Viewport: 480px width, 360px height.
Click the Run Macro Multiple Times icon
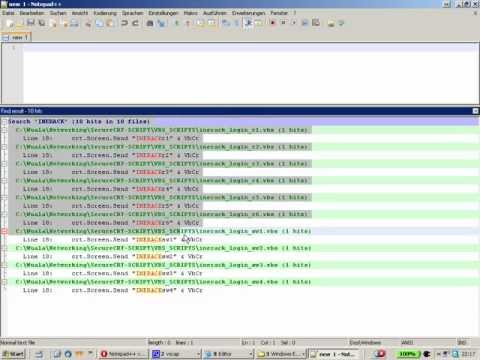(x=305, y=23)
